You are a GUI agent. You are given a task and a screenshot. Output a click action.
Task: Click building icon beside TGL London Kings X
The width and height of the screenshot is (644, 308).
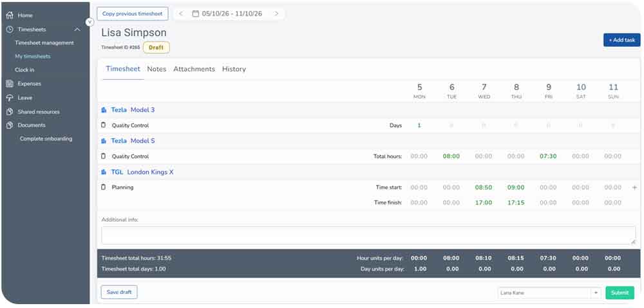point(104,172)
